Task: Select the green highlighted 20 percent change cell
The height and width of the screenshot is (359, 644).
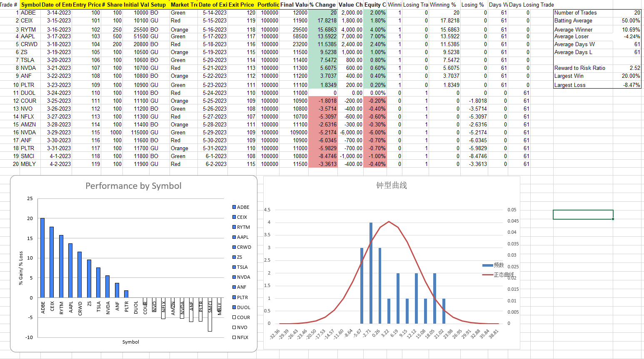Action: pyautogui.click(x=323, y=12)
